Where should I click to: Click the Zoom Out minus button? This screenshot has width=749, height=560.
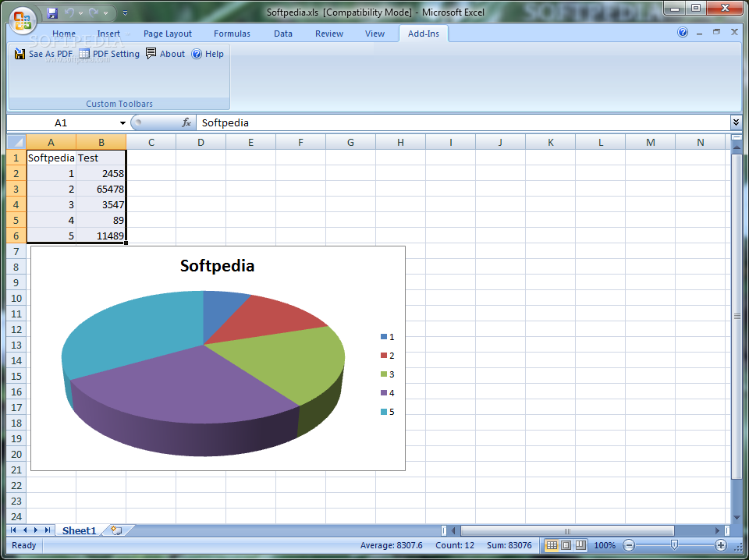629,545
